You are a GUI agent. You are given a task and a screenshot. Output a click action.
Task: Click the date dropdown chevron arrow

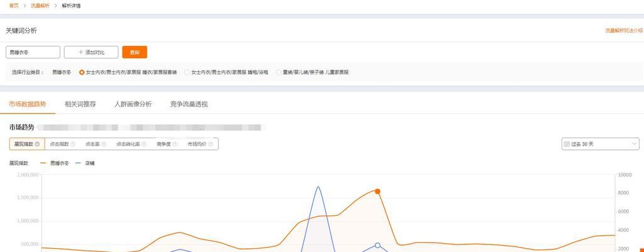pos(634,144)
